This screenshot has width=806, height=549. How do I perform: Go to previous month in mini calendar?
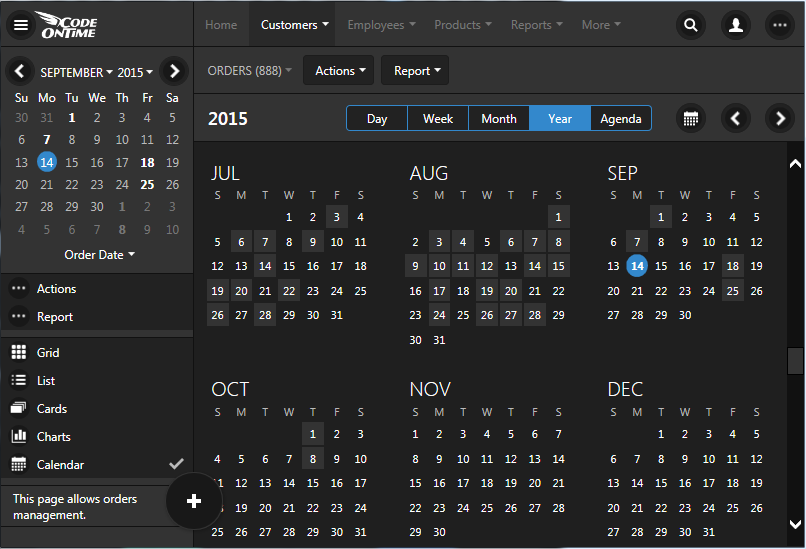20,71
